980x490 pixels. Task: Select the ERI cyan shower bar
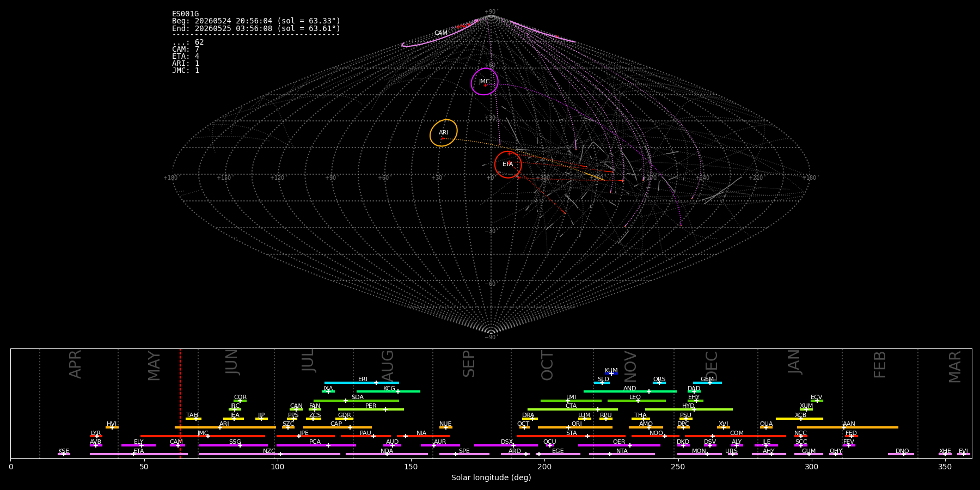click(x=362, y=382)
